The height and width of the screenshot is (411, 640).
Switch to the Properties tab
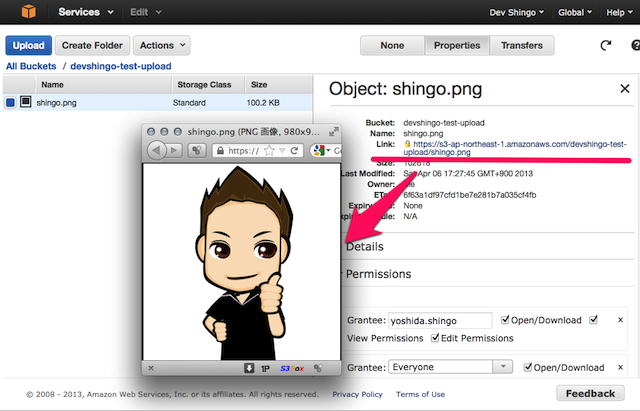coord(457,45)
